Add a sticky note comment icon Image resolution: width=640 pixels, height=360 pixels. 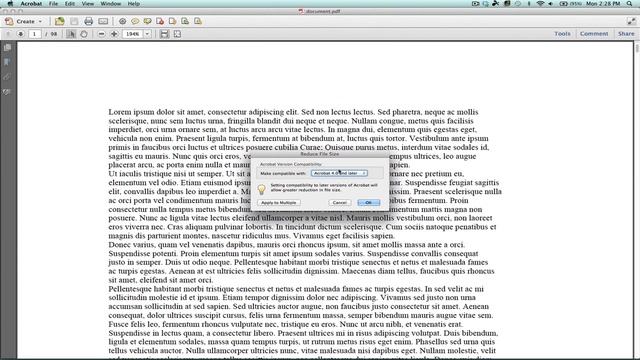point(135,21)
